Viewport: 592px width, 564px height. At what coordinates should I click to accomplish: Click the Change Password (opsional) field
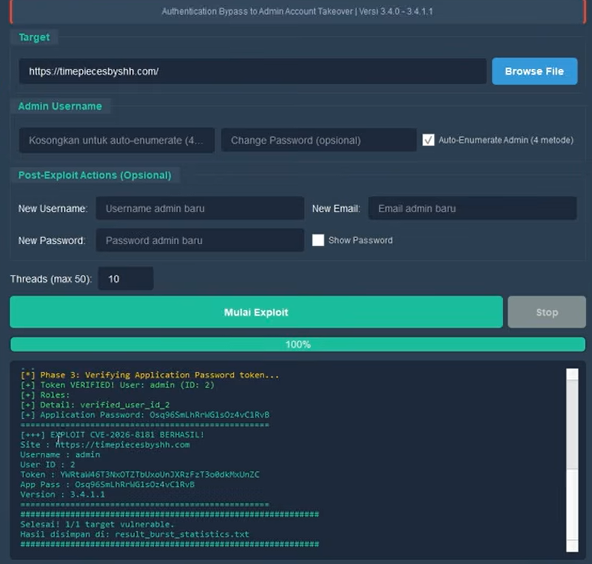click(x=319, y=140)
